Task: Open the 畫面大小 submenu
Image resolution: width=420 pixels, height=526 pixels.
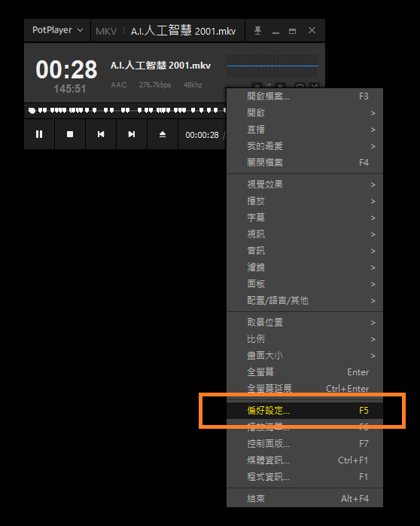Action: pos(305,356)
